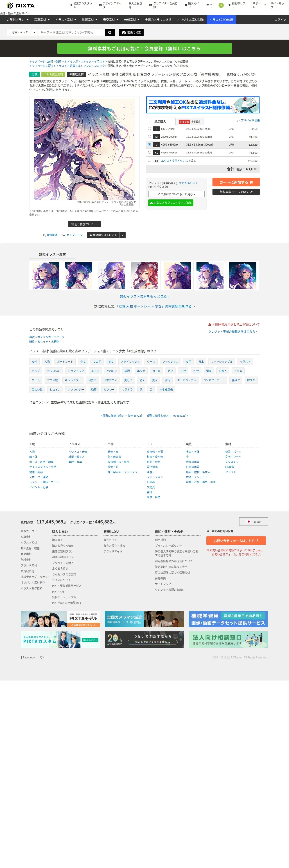Open デザインエディタ design editor
The width and height of the screenshot is (289, 868).
(110, 5)
